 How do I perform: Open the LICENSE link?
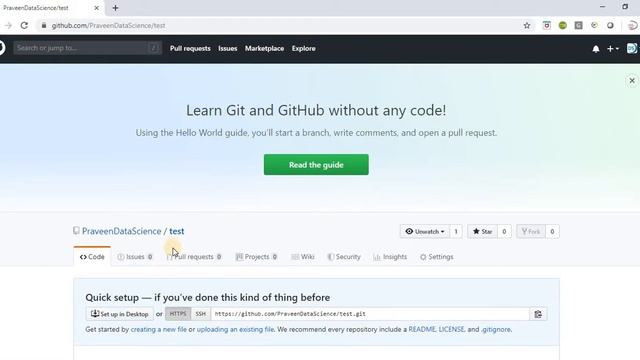(x=451, y=329)
